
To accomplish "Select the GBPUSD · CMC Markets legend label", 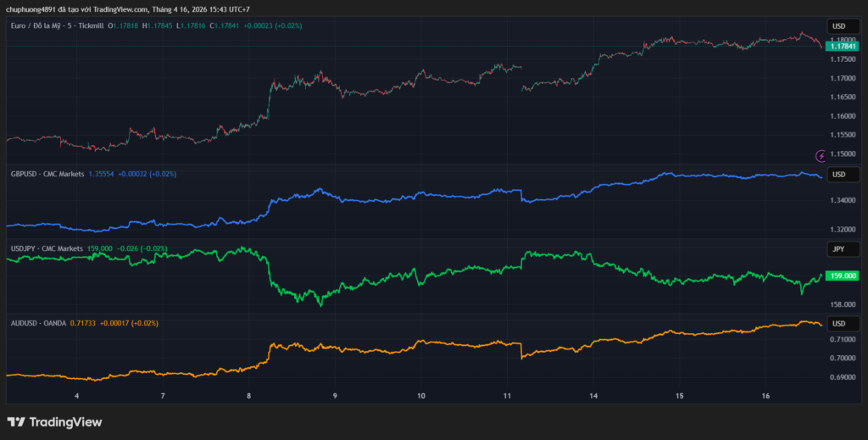I will [47, 174].
